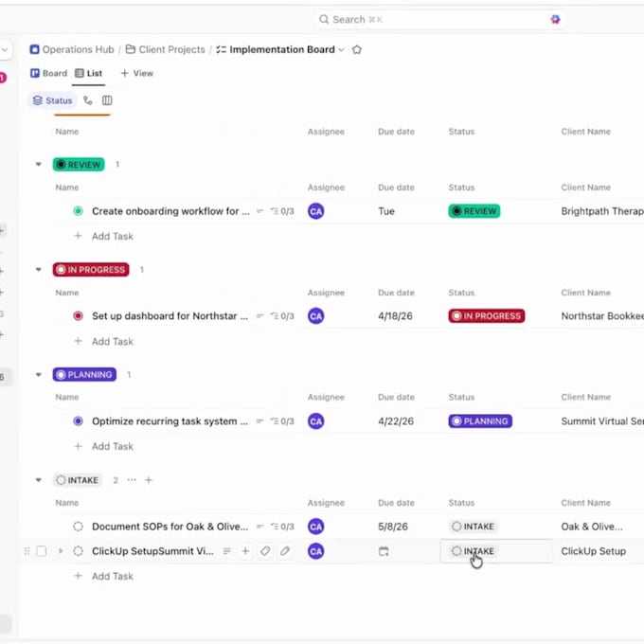Toggle status circle of Optimize recurring task
This screenshot has height=644, width=644.
click(78, 421)
